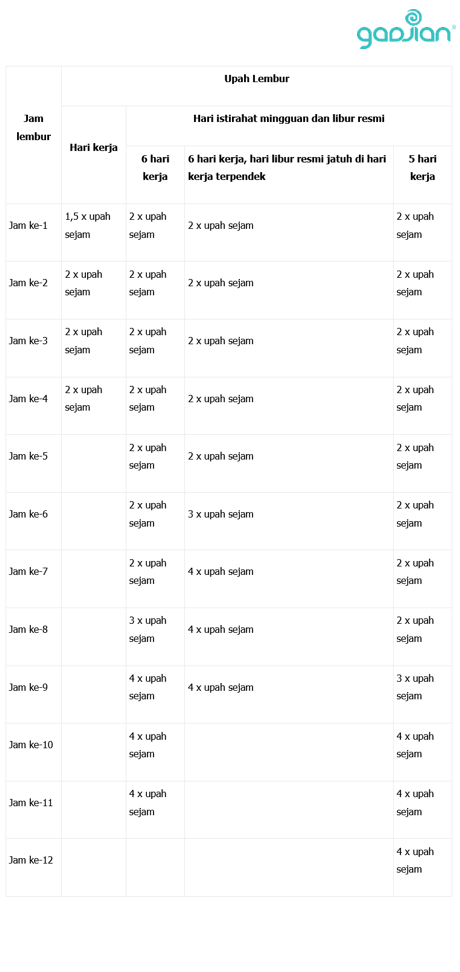Click the 1,5 x upah sejam cell
This screenshot has width=460, height=972.
point(87,226)
